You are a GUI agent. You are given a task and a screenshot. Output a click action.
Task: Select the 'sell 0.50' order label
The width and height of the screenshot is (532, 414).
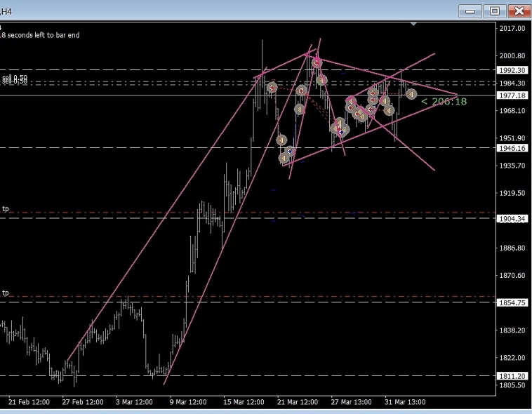[x=15, y=79]
